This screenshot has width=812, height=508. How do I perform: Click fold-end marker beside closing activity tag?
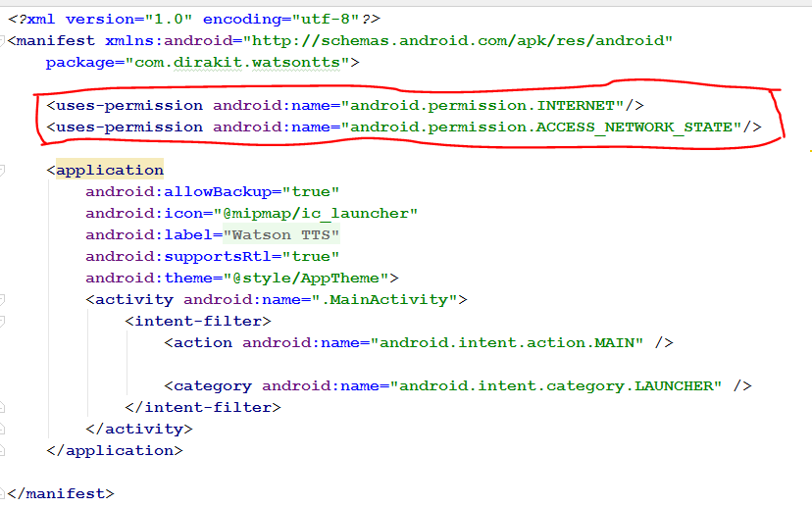click(3, 429)
